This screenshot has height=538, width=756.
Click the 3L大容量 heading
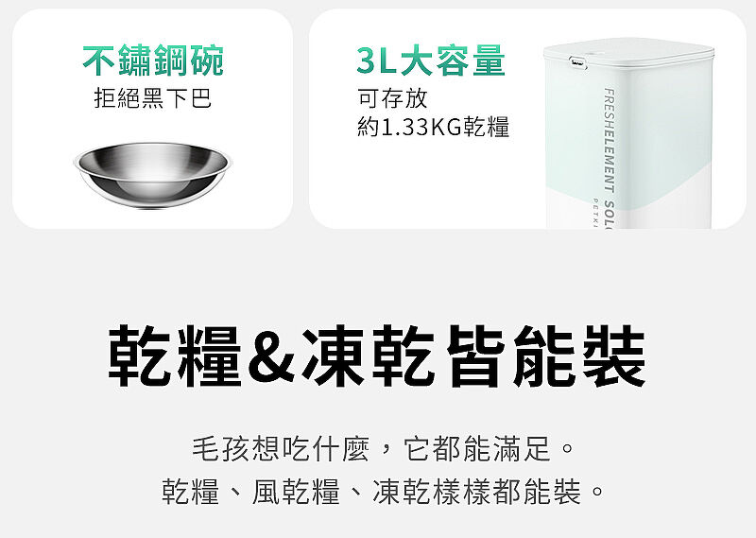[431, 61]
